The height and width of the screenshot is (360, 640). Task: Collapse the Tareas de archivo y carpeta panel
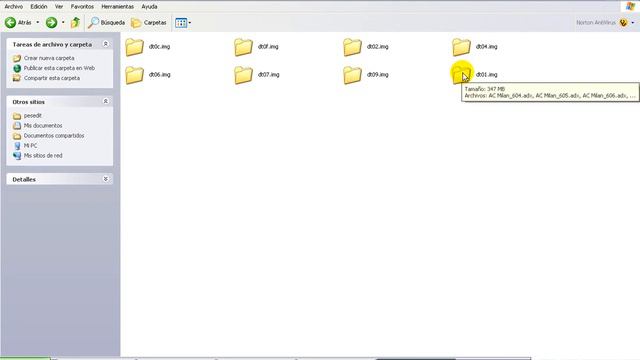[105, 44]
